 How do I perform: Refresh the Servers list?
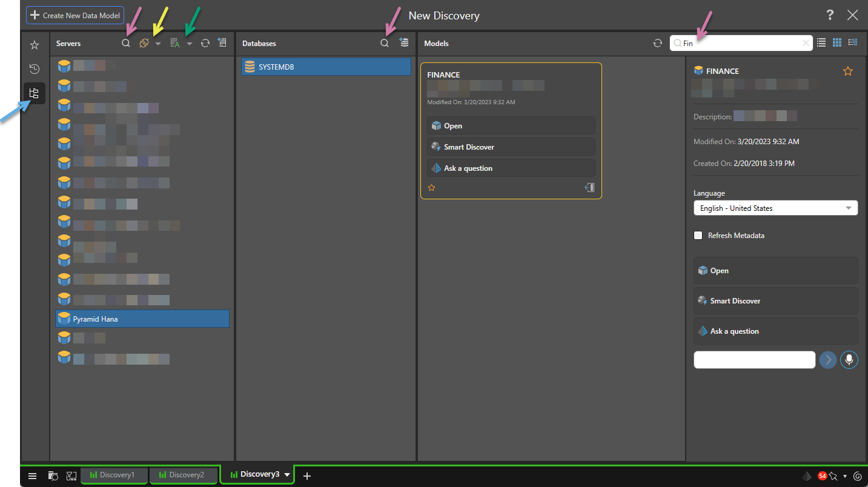205,44
